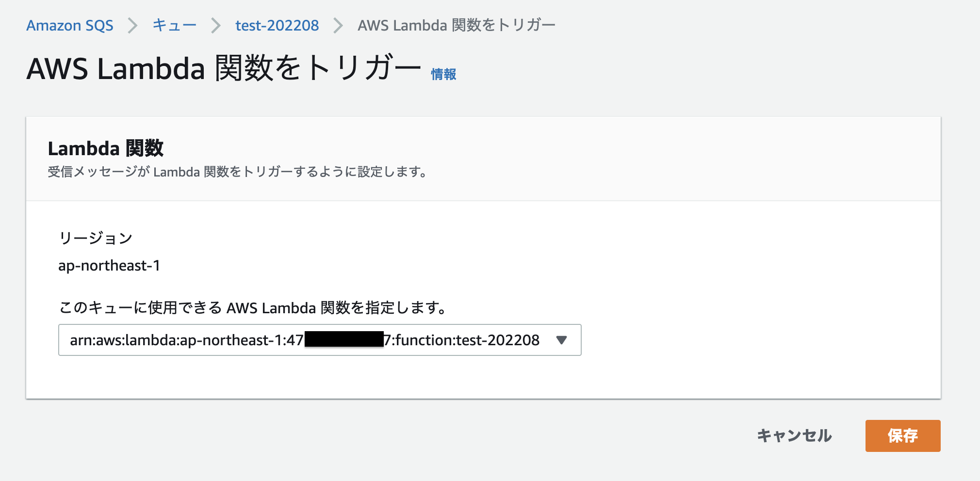
Task: Select the current AWS Lambda 関数をトリガー breadcrumb
Action: [457, 25]
